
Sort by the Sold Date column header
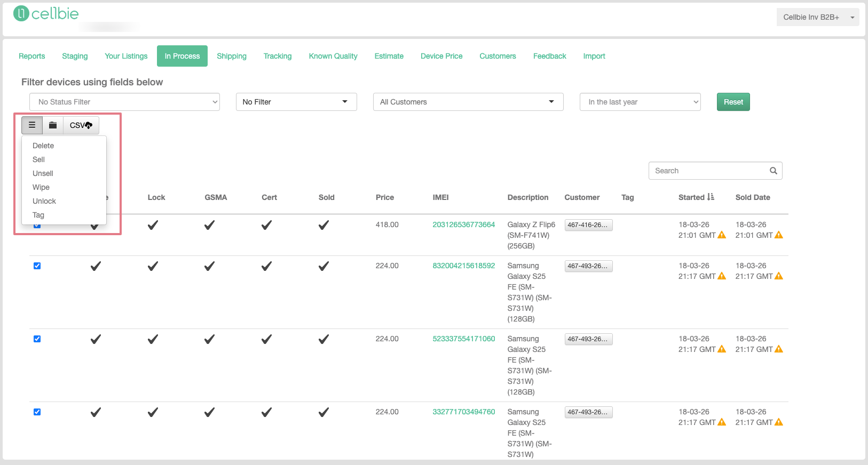click(x=753, y=197)
